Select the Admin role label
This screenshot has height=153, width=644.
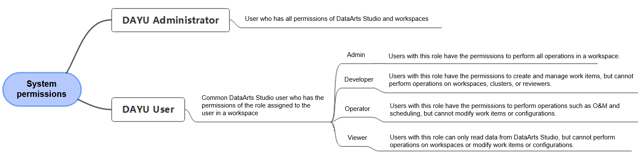[x=356, y=55]
